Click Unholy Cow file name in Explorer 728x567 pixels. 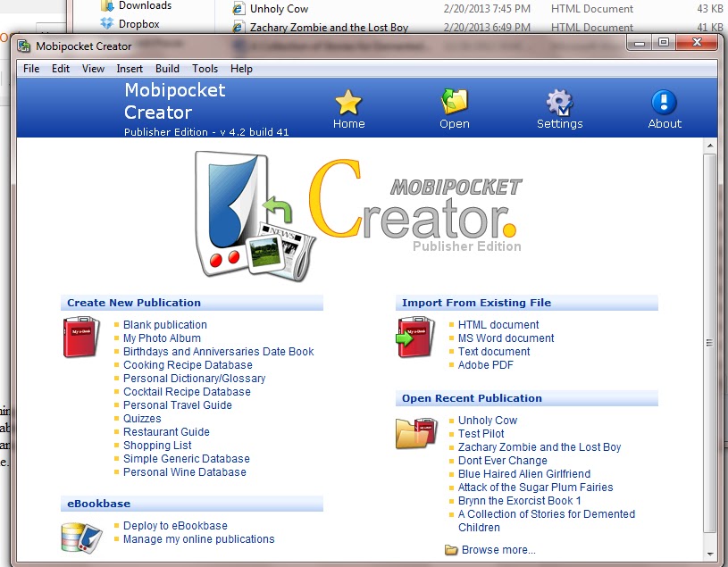click(279, 9)
